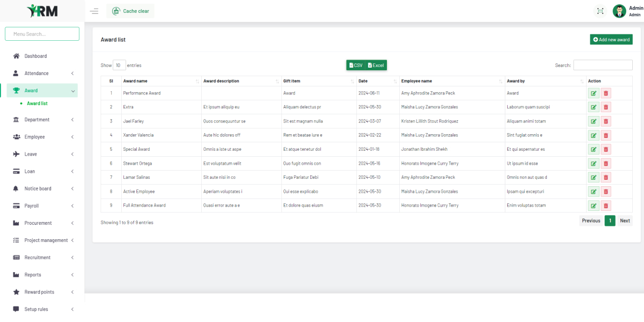Screen dimensions: 644x322
Task: Open the Admin profile avatar
Action: click(619, 11)
